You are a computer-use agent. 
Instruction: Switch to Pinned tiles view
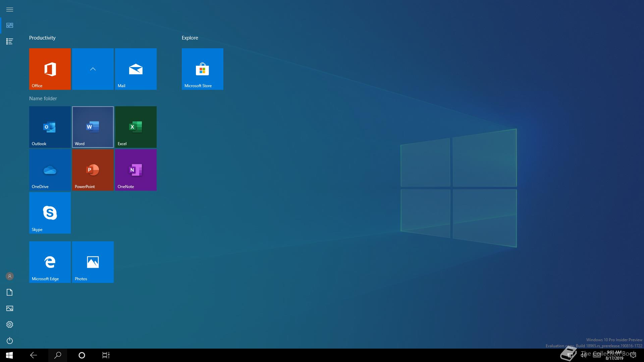(x=10, y=25)
